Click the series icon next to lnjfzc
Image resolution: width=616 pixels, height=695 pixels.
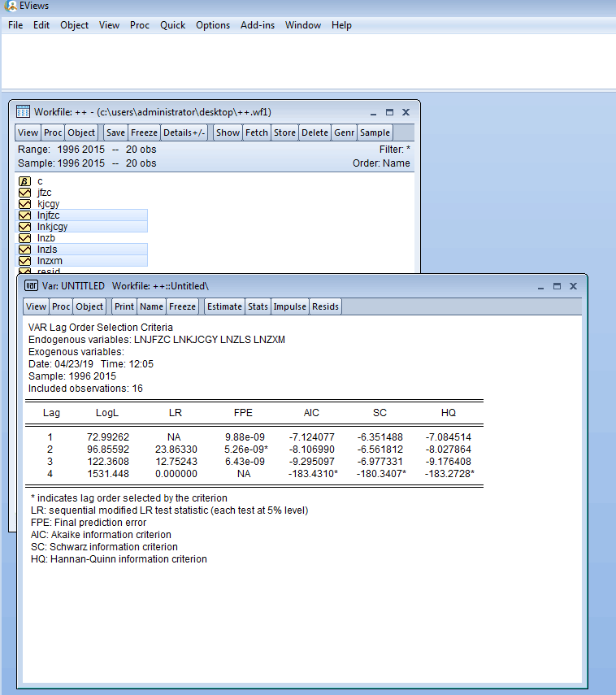click(25, 215)
